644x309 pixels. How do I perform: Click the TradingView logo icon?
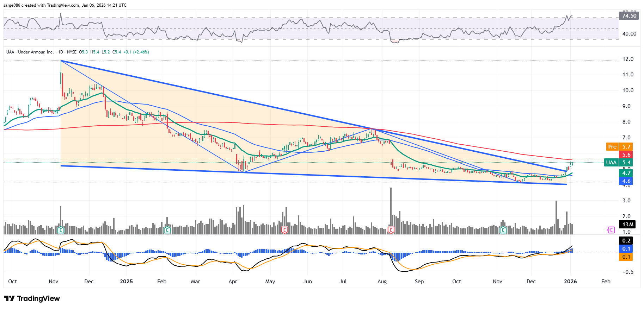point(10,298)
